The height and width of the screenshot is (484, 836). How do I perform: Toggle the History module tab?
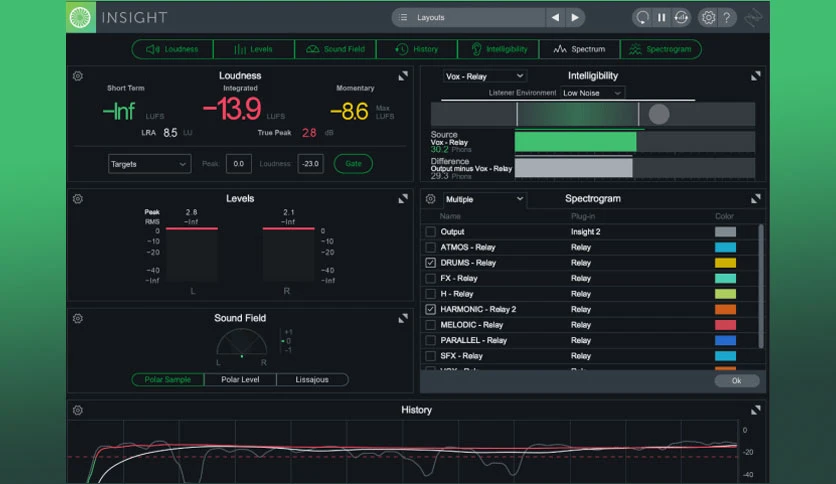pos(417,49)
